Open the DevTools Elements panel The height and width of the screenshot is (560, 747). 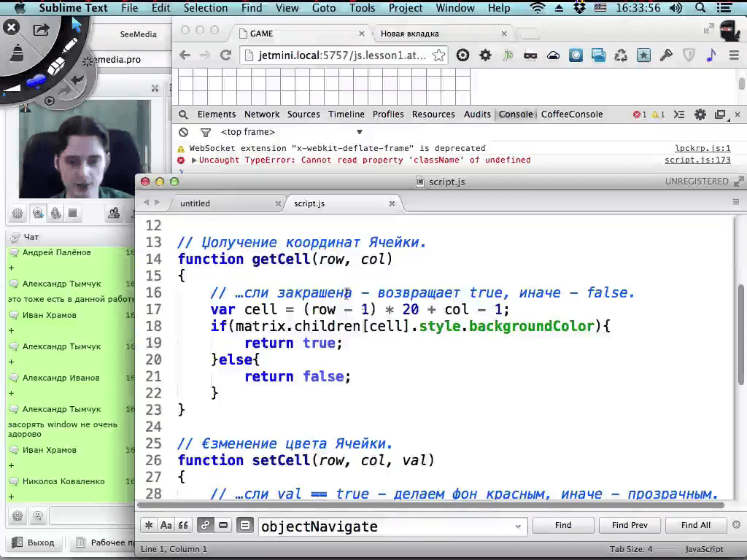[x=216, y=114]
